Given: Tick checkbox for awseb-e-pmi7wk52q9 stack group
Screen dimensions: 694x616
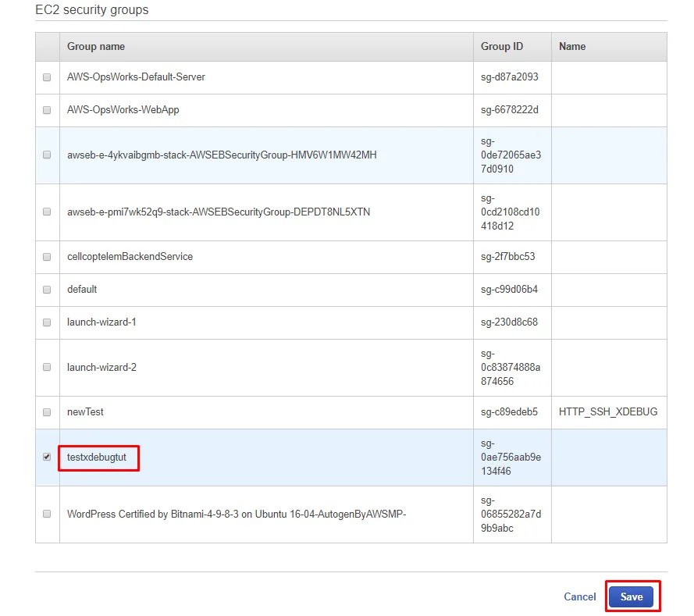Looking at the screenshot, I should pos(47,212).
